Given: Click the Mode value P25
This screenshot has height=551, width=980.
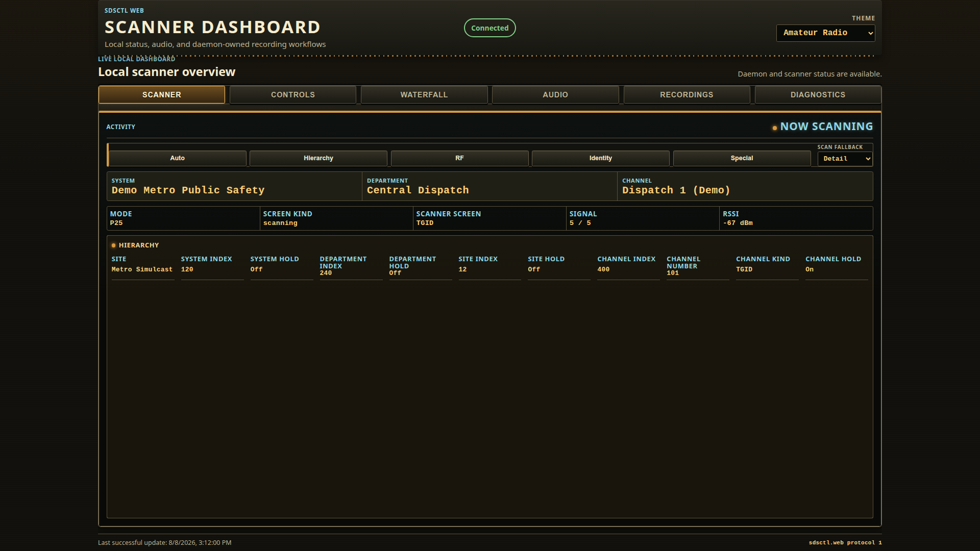Looking at the screenshot, I should pos(116,223).
